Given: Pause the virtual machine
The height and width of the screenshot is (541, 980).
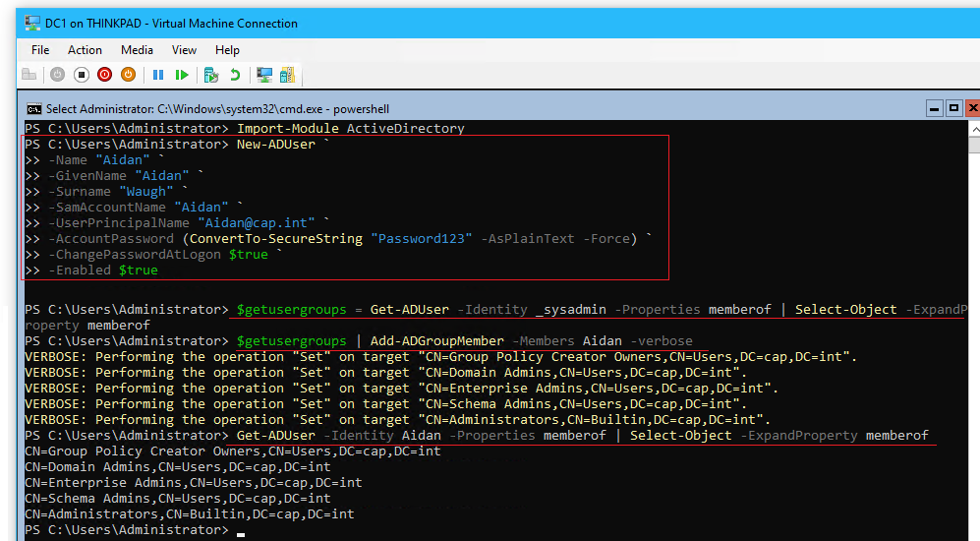Looking at the screenshot, I should tap(158, 75).
